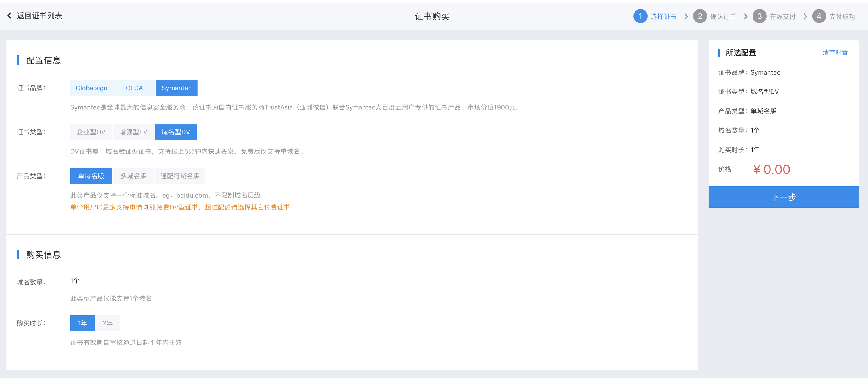
Task: Select 企业型OV certificate type
Action: pos(91,132)
